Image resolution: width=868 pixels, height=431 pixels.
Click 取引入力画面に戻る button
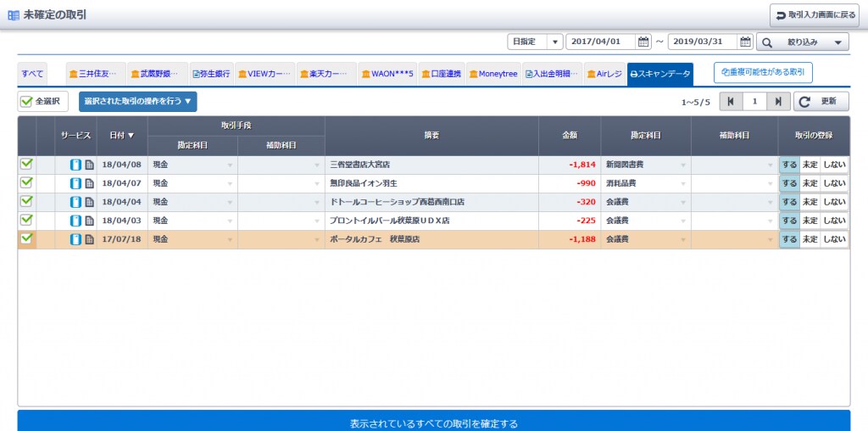click(x=816, y=15)
